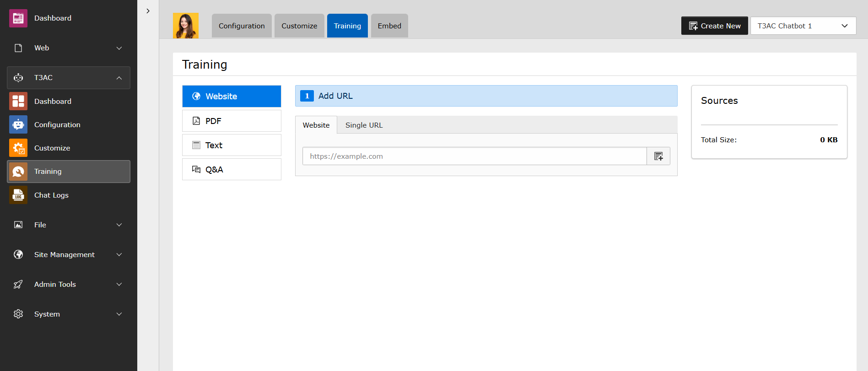Click the Configuration robot icon in sidebar

pyautogui.click(x=18, y=124)
